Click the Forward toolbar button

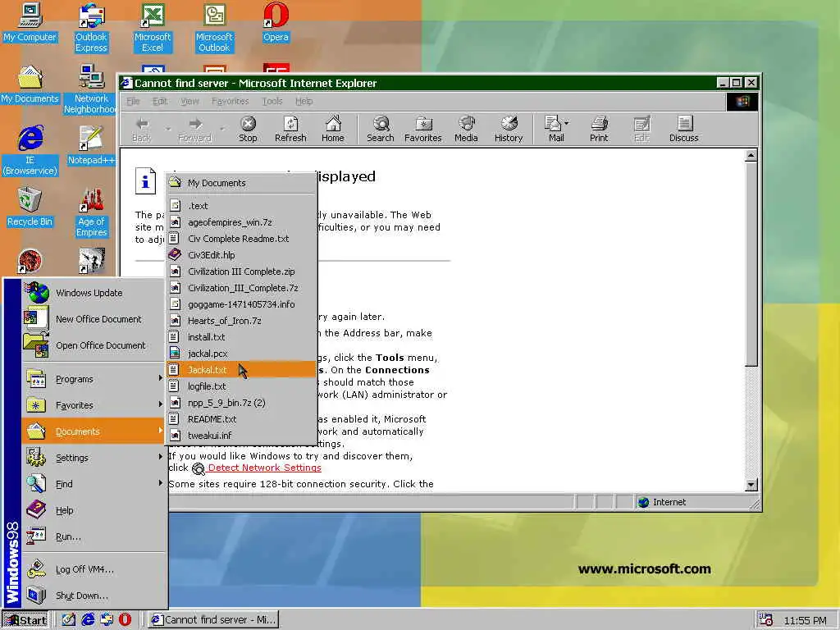tap(195, 129)
